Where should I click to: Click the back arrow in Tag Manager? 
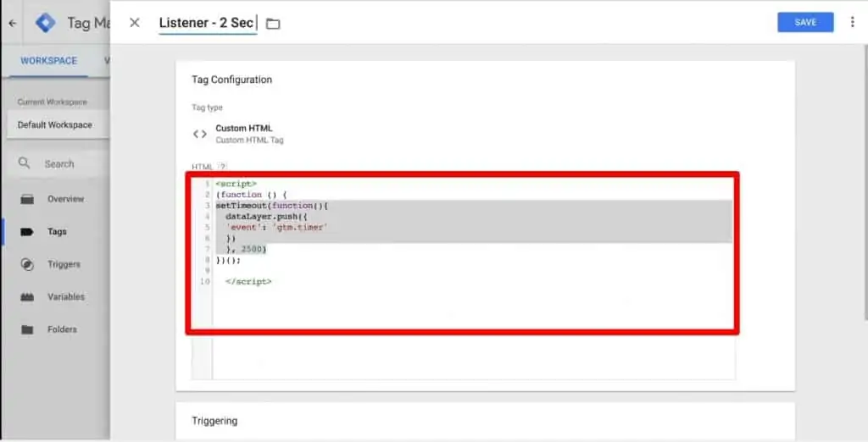13,23
